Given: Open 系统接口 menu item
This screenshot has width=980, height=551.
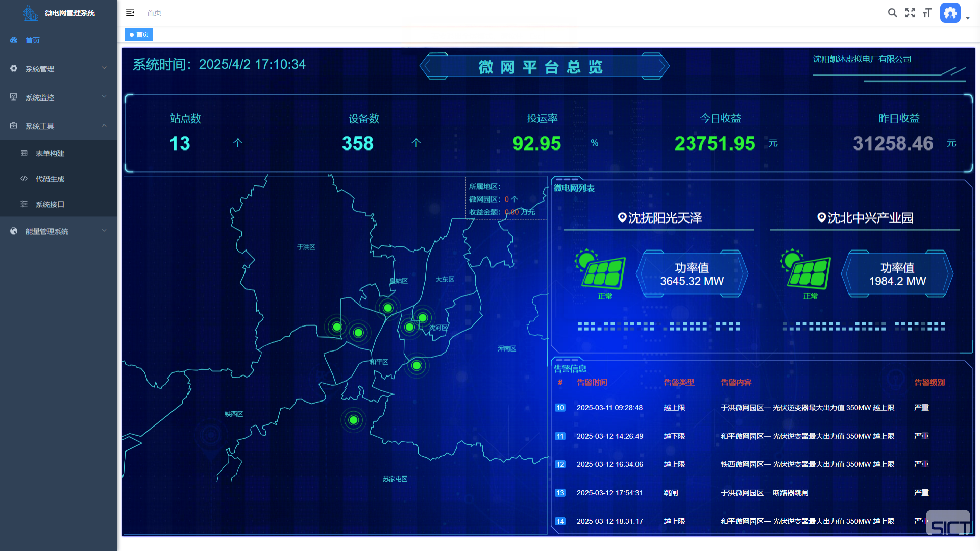Looking at the screenshot, I should click(x=50, y=204).
